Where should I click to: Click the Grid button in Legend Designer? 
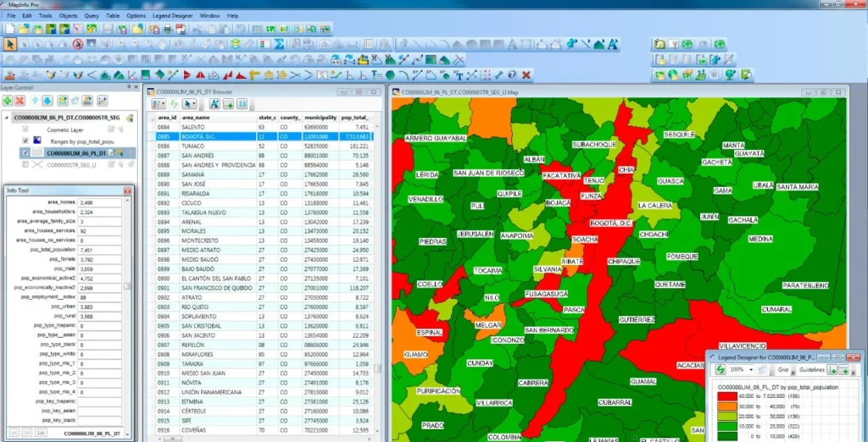782,369
